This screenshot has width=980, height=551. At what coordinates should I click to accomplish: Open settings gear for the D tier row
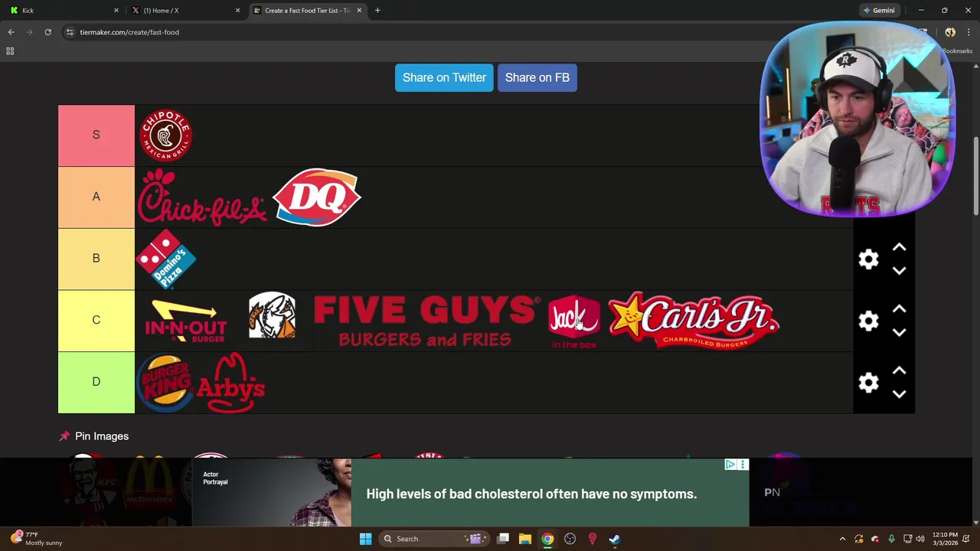[868, 383]
